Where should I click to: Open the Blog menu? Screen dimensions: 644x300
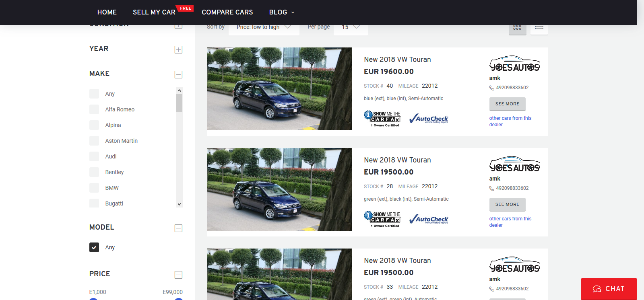281,12
